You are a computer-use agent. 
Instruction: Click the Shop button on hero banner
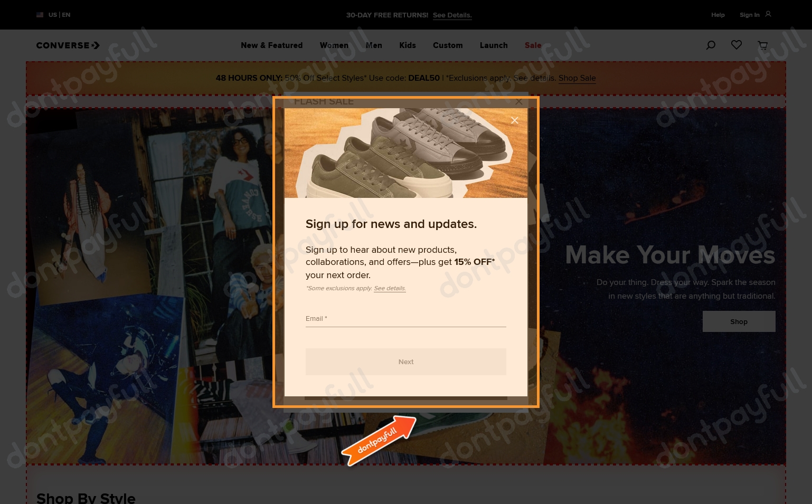[739, 321]
